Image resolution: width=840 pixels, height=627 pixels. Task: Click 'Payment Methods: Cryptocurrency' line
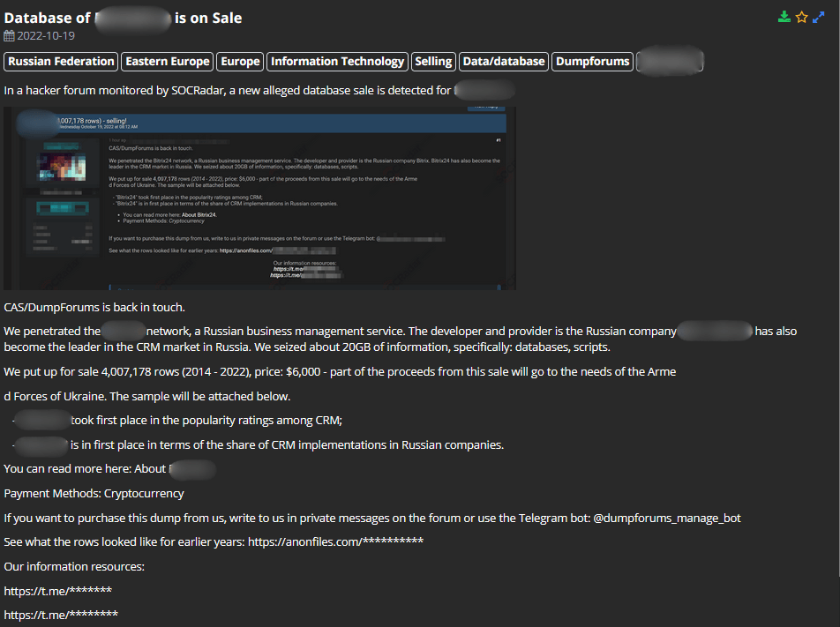pos(94,493)
